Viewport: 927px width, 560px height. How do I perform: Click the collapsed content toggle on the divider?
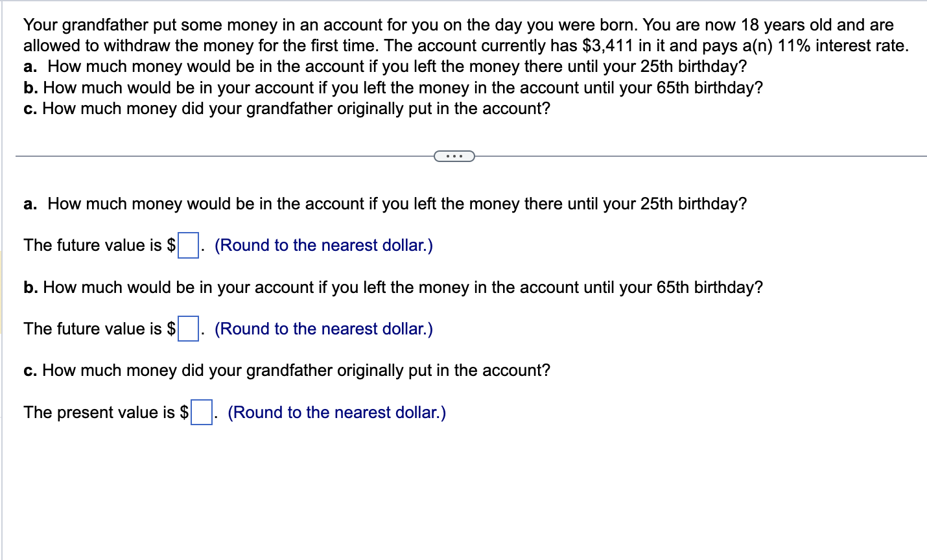(x=454, y=156)
